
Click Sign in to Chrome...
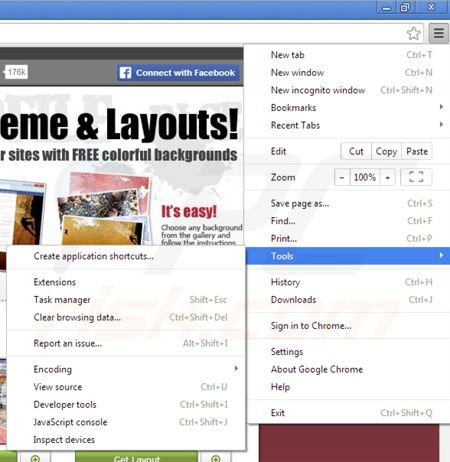coord(347,326)
